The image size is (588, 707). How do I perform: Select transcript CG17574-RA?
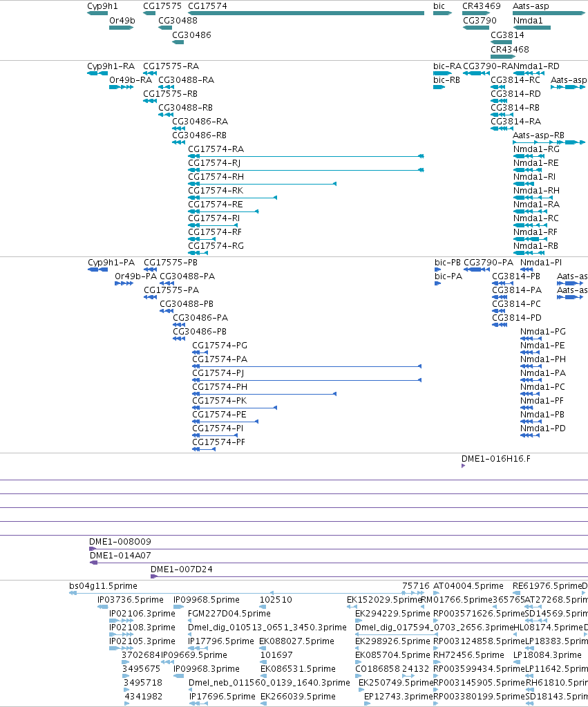306,156
